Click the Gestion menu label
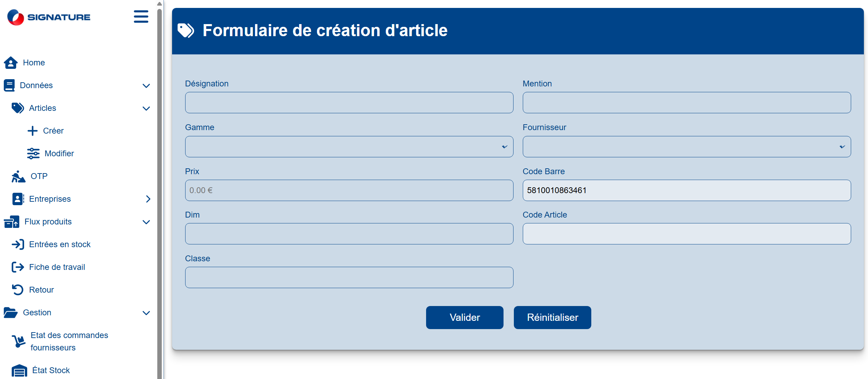The height and width of the screenshot is (379, 868). tap(37, 313)
